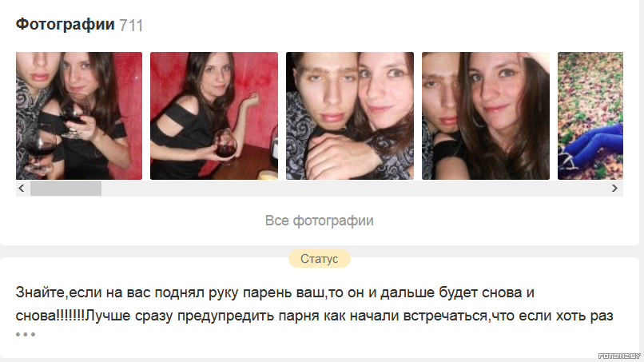Open the third photo of embracing couple
The width and height of the screenshot is (644, 362).
350,115
